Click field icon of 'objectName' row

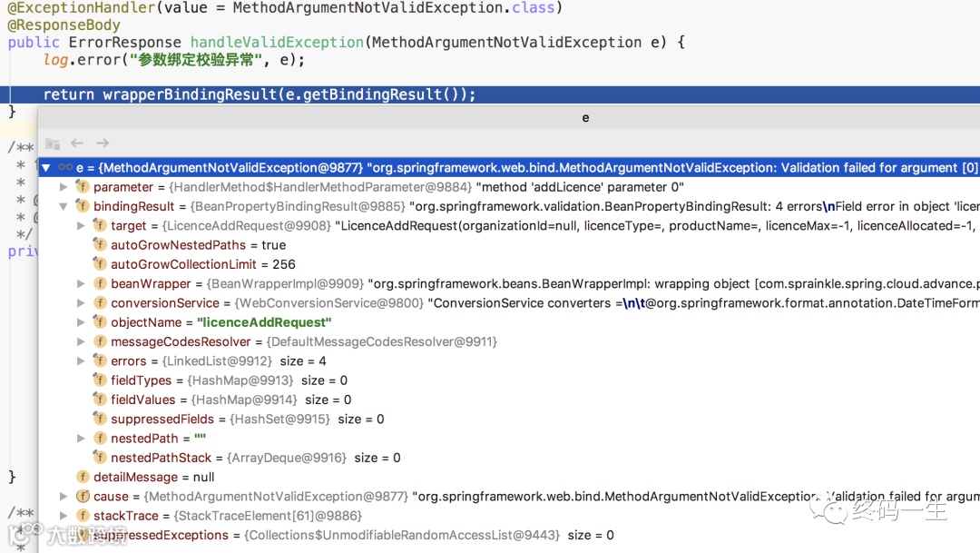click(100, 322)
